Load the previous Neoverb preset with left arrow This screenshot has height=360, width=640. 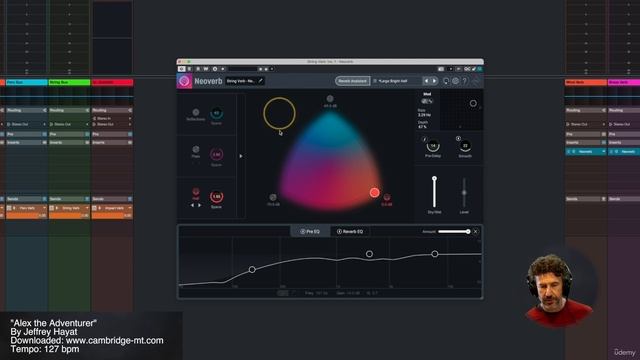point(426,81)
